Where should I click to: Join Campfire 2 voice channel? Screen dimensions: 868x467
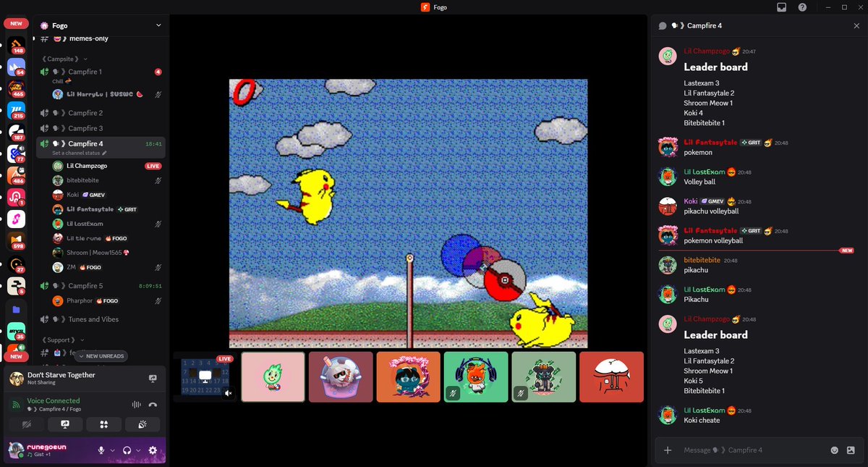click(x=102, y=113)
